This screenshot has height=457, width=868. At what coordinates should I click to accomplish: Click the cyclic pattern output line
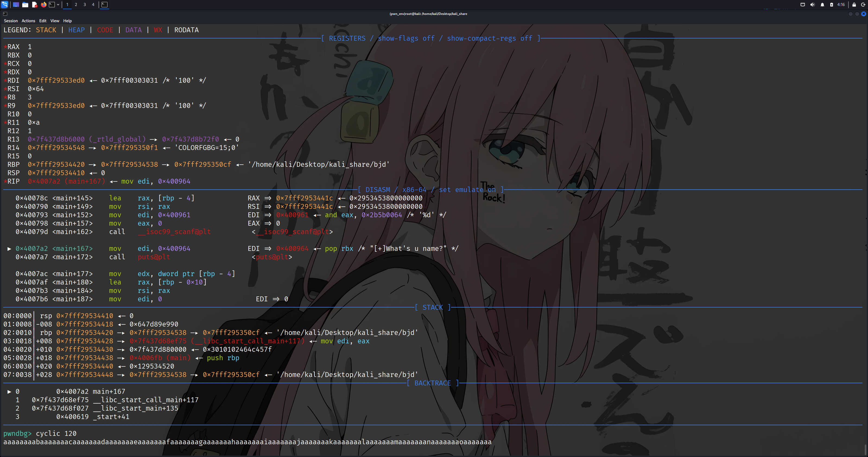click(248, 442)
